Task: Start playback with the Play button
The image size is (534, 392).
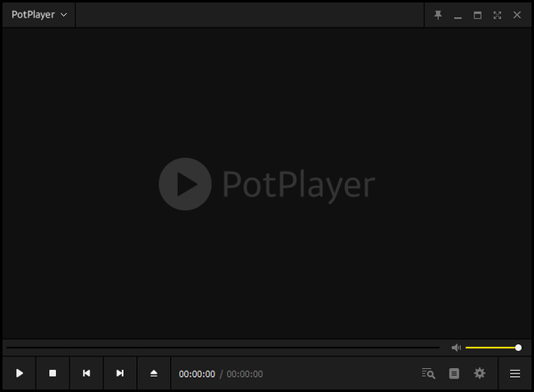Action: click(x=20, y=373)
